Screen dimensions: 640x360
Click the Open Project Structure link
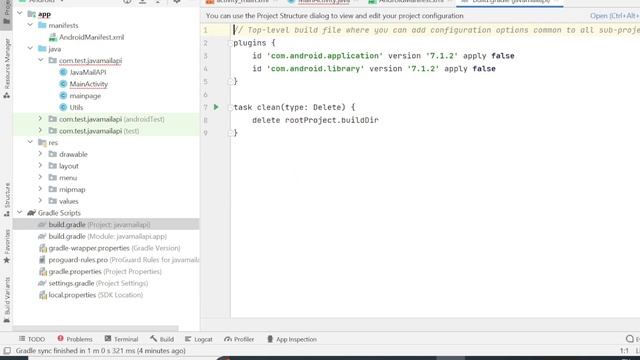pos(615,16)
